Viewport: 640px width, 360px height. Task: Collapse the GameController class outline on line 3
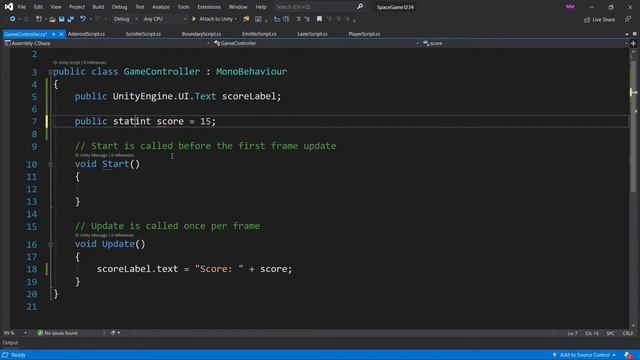(50, 72)
